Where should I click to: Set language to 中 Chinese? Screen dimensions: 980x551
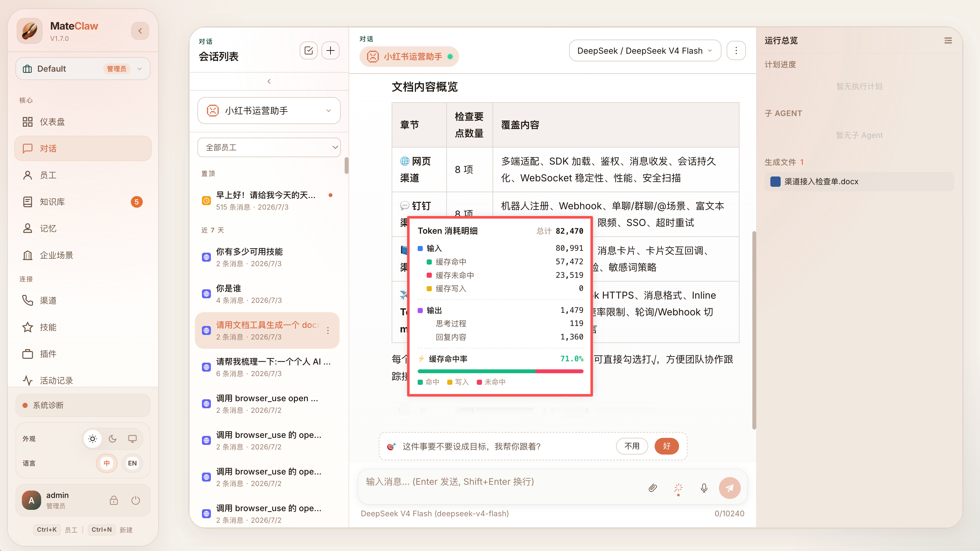[107, 463]
